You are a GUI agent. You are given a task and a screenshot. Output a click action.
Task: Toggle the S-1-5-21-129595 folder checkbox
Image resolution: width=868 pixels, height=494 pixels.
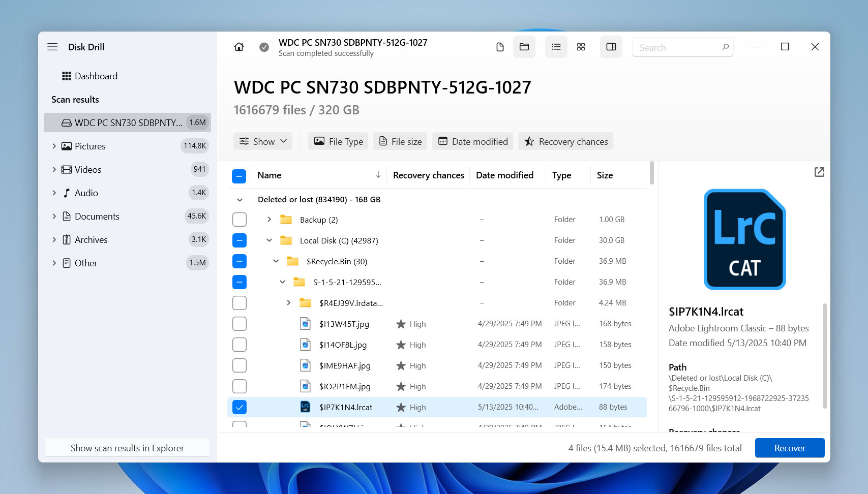click(240, 282)
